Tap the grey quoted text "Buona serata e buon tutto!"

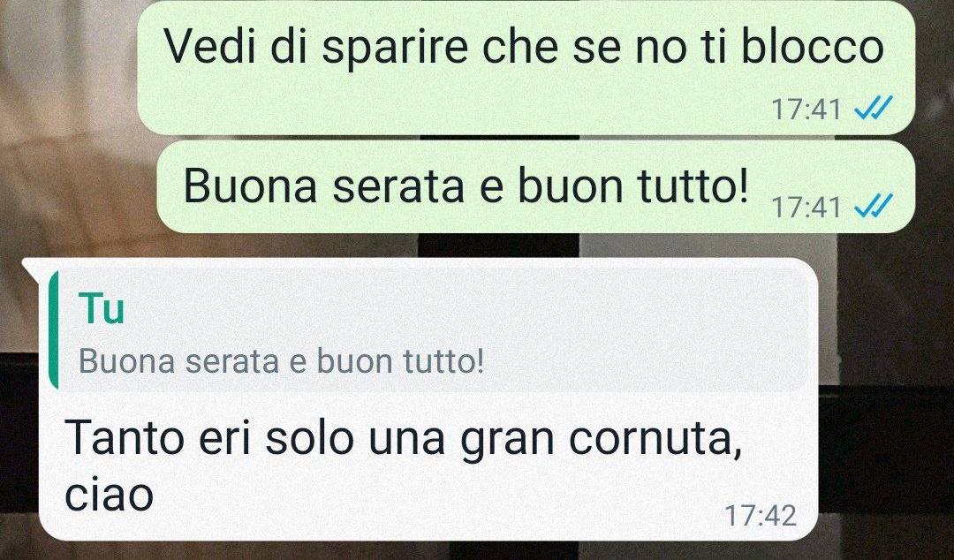[281, 361]
